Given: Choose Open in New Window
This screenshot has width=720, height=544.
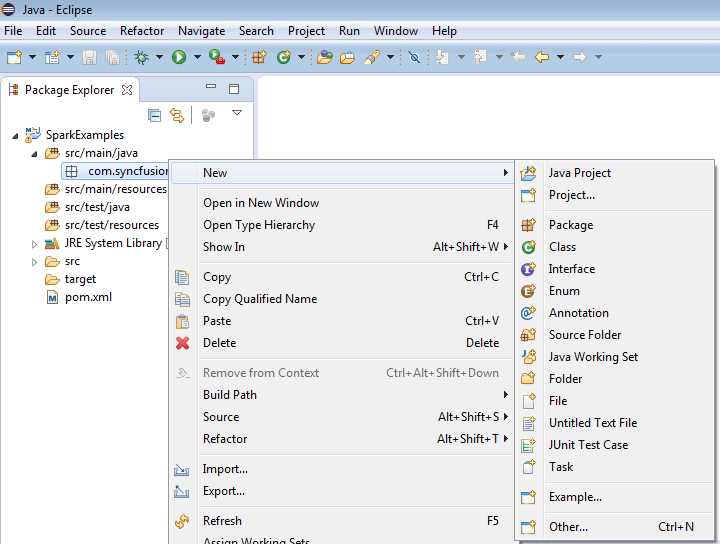Looking at the screenshot, I should [x=342, y=203].
